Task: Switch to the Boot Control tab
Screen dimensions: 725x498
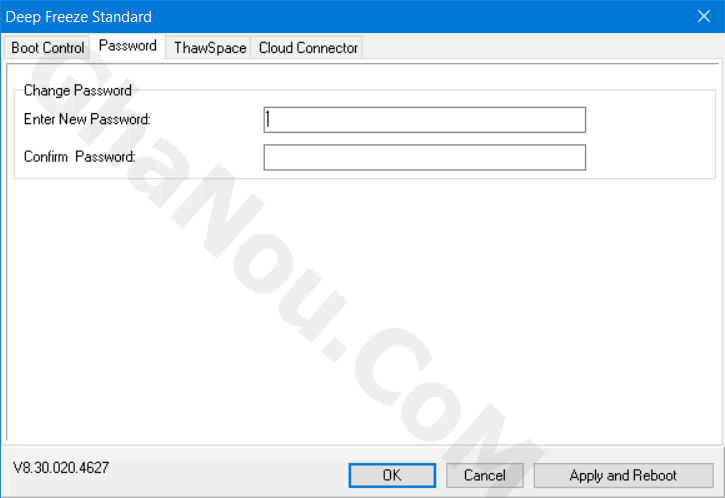Action: pyautogui.click(x=47, y=48)
